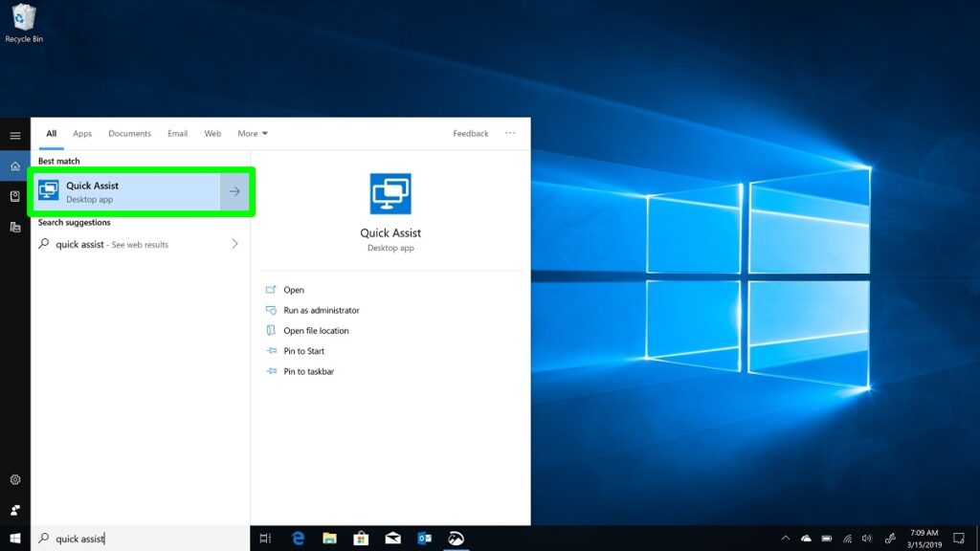980x551 pixels.
Task: Choose Run as administrator
Action: pyautogui.click(x=321, y=310)
